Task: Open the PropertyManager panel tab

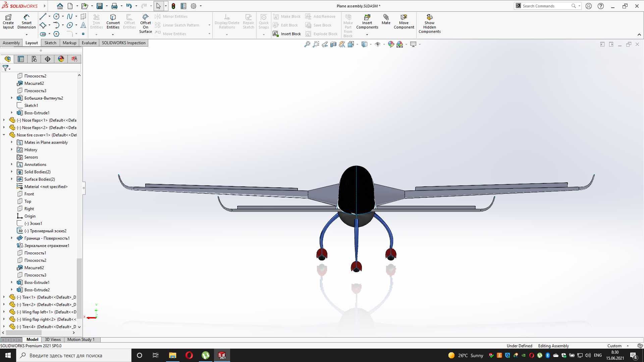Action: click(21, 59)
